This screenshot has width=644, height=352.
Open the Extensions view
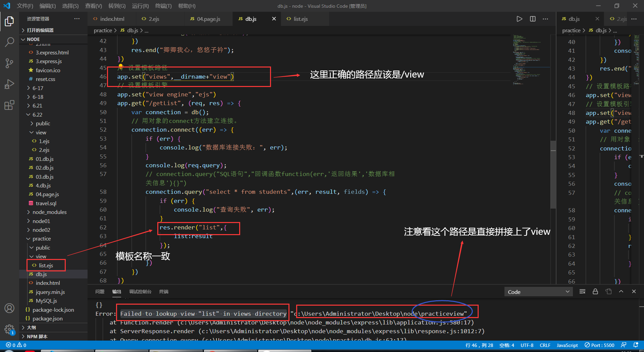coord(9,105)
